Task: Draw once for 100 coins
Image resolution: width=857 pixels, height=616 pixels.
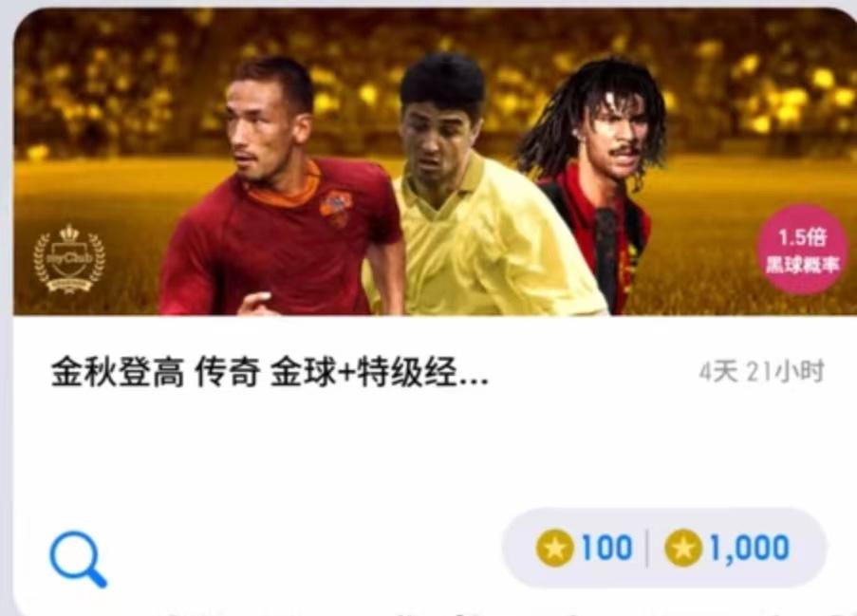Action: point(584,548)
